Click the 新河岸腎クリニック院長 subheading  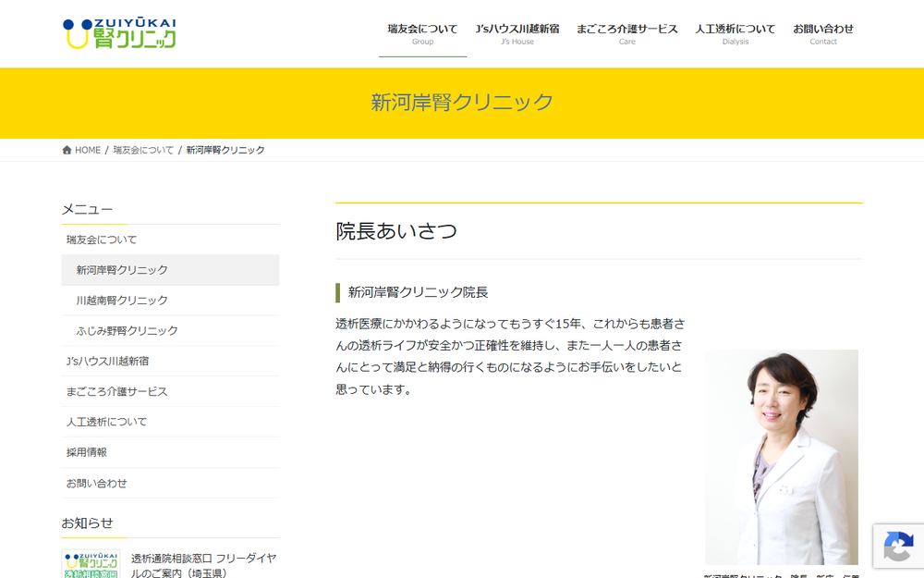click(x=418, y=292)
